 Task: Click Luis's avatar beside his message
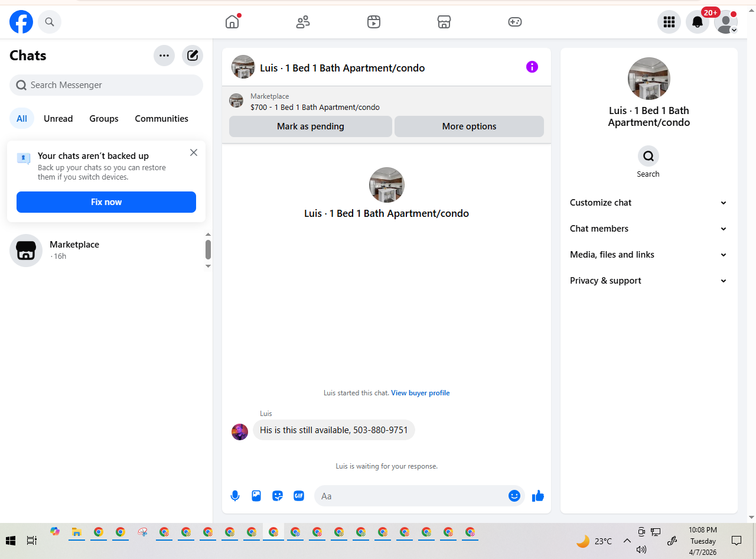click(x=240, y=432)
